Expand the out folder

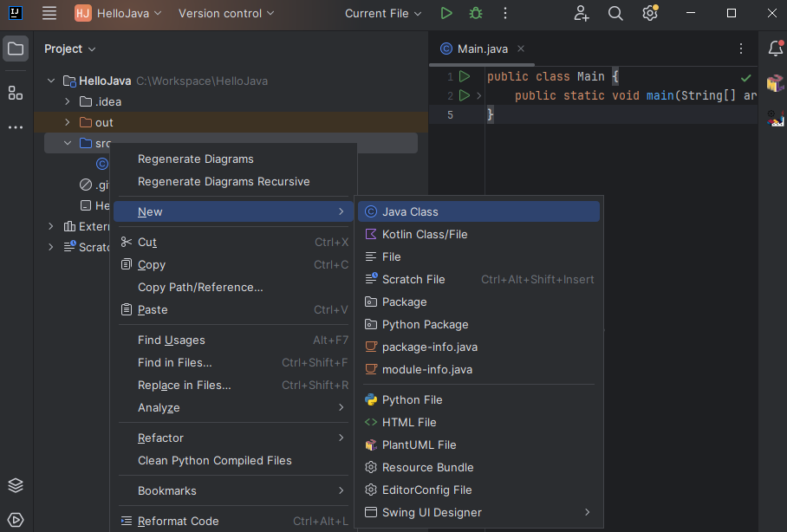pos(68,122)
